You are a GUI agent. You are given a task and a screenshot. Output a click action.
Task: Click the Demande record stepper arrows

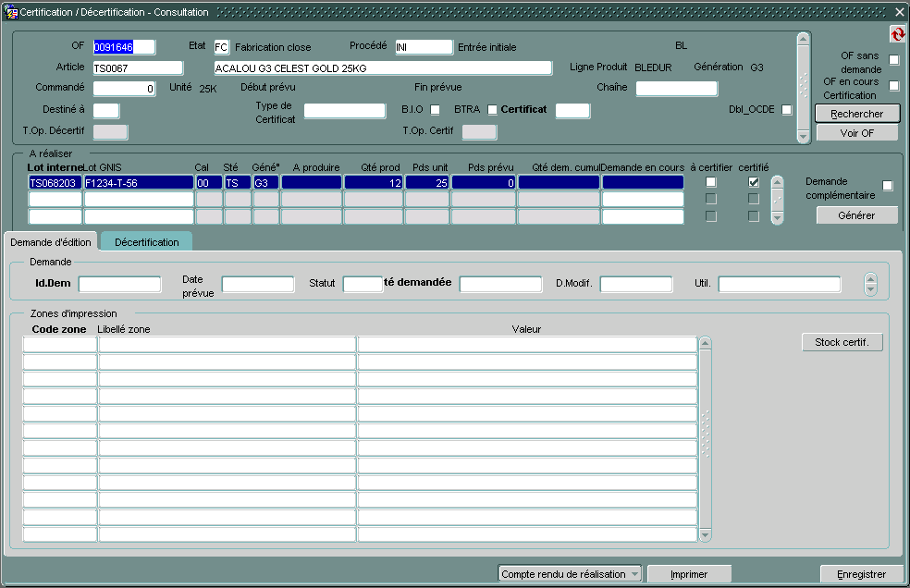(x=870, y=284)
